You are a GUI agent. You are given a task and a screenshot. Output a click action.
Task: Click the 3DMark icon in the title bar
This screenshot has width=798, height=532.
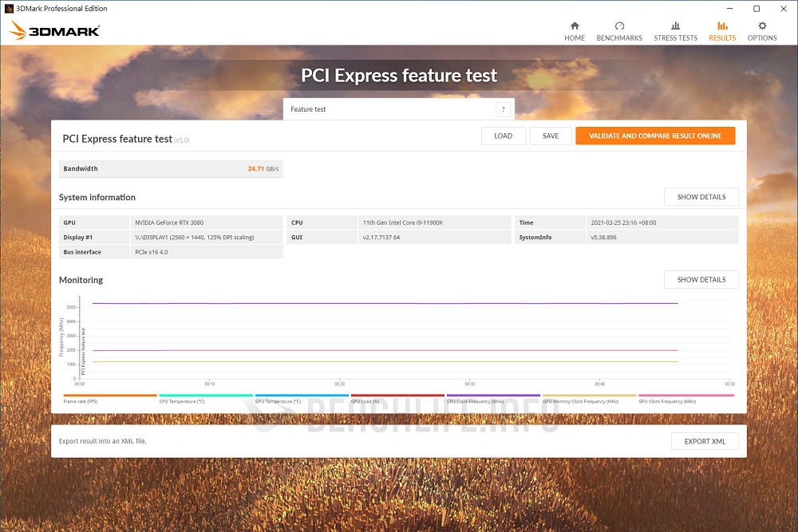coord(8,8)
